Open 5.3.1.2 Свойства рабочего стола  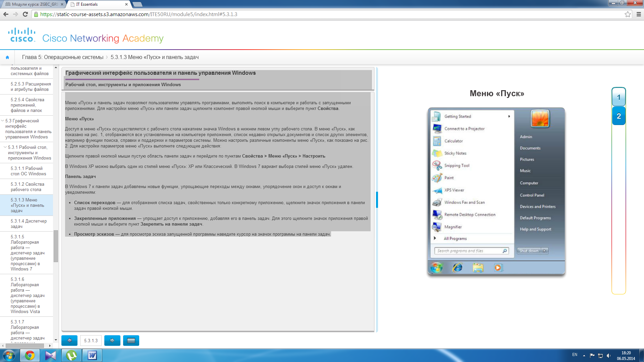[27, 187]
